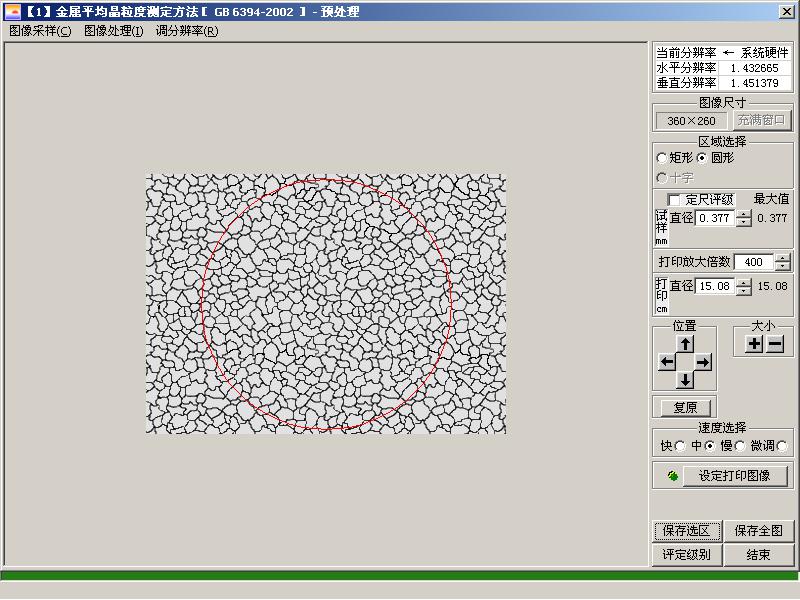
Task: Click the 试样直径 spinner arrows
Action: tap(743, 218)
